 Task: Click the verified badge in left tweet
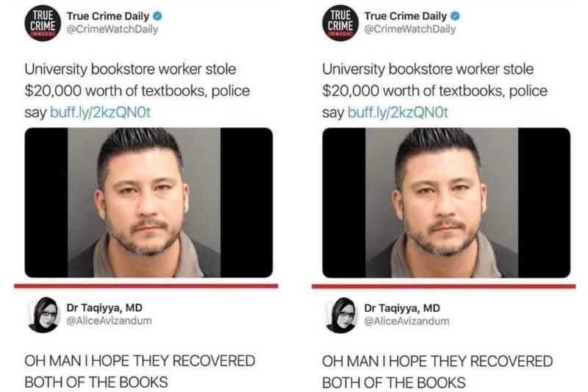tap(158, 16)
